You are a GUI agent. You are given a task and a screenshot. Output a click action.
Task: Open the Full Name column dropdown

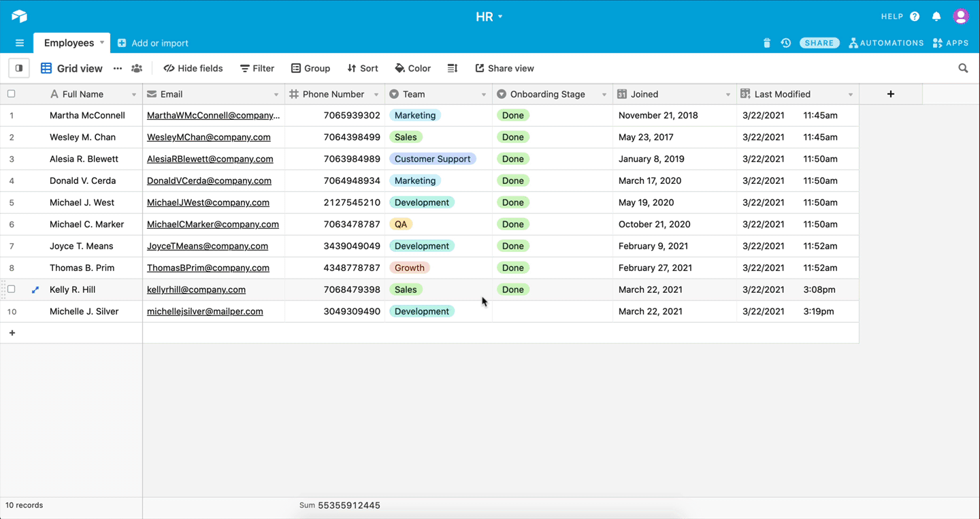coord(133,95)
